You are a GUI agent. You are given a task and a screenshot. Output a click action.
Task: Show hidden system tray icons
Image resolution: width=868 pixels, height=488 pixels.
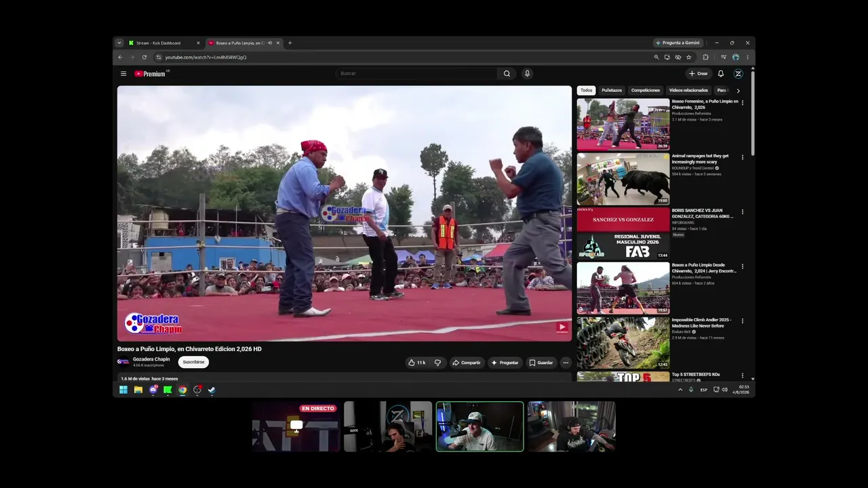(680, 390)
